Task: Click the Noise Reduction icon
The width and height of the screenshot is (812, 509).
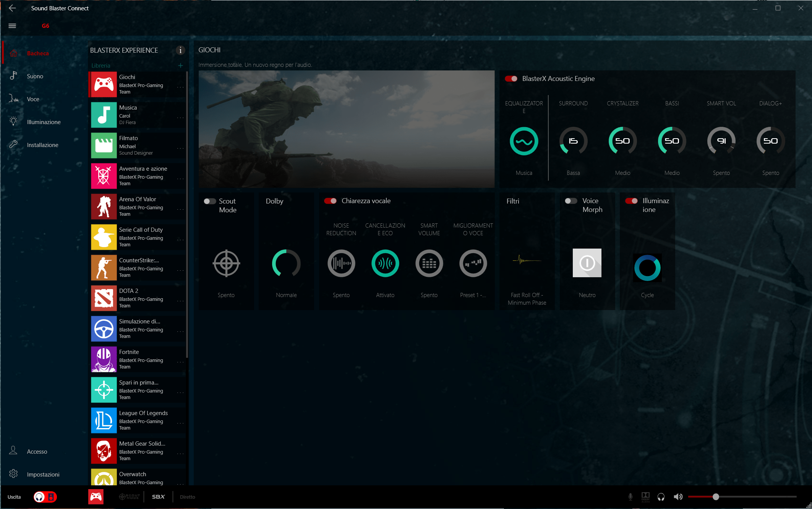Action: point(341,263)
